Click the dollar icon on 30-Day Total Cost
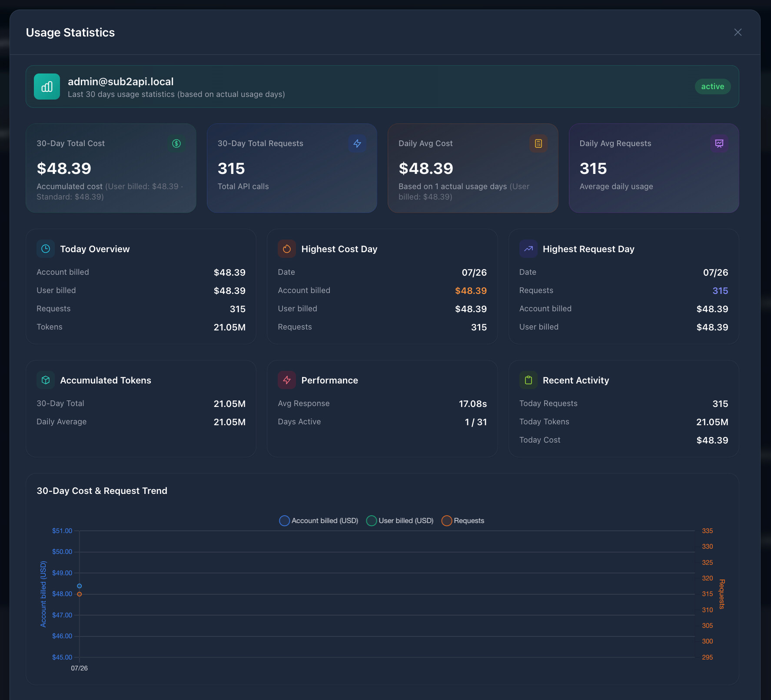Image resolution: width=771 pixels, height=700 pixels. click(176, 143)
